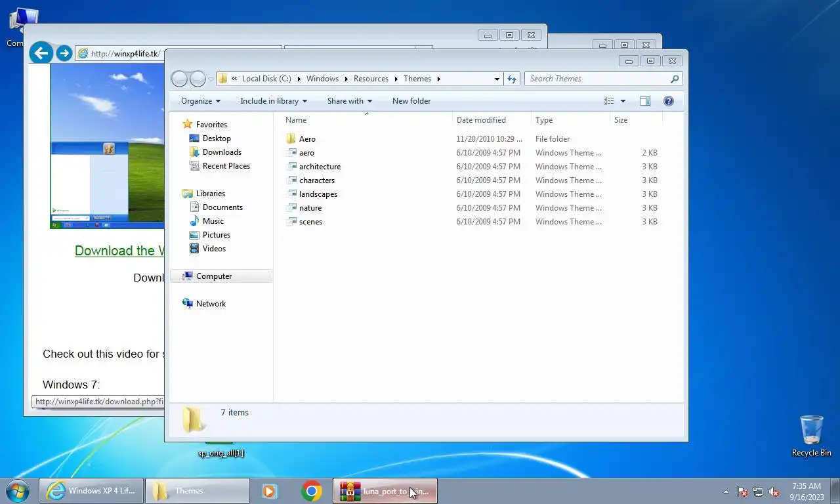Image resolution: width=840 pixels, height=504 pixels.
Task: Select Network in navigation pane
Action: (210, 304)
